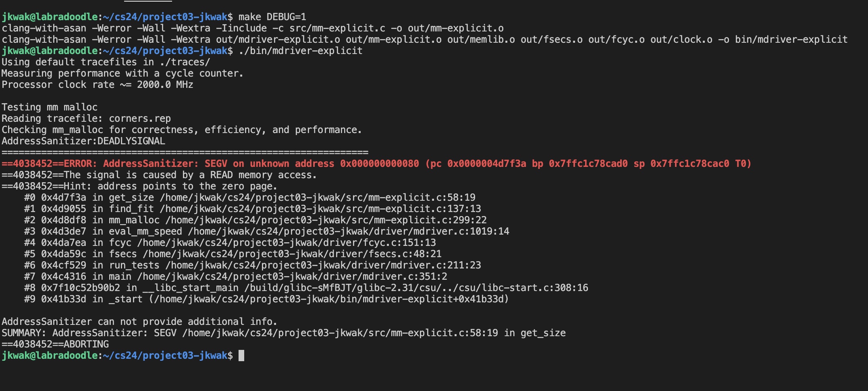This screenshot has height=391, width=868.
Task: Click stack frame #1 find_fit path
Action: click(x=320, y=209)
